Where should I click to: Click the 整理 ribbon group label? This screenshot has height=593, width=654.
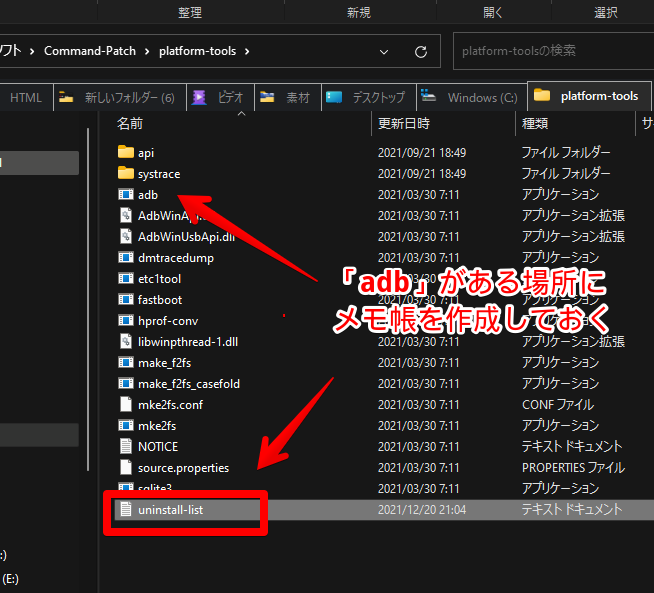(190, 12)
